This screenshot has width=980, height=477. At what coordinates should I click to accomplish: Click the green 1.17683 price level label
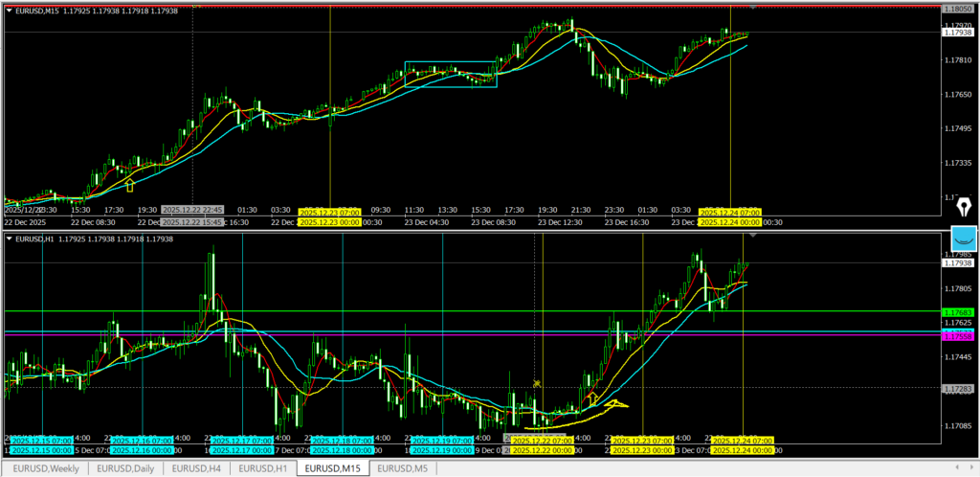point(957,312)
